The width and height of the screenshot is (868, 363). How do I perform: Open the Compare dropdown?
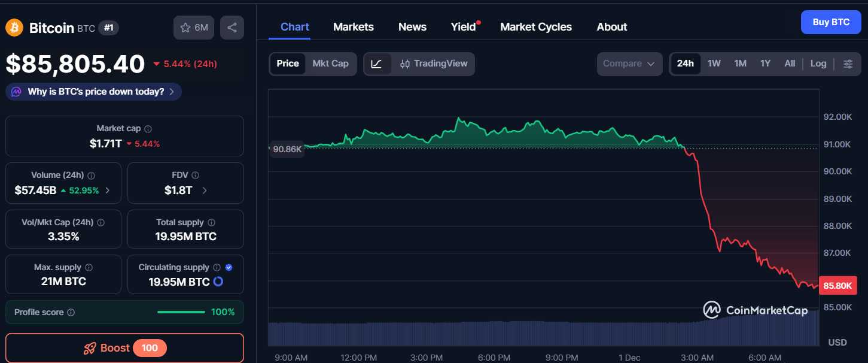(629, 64)
